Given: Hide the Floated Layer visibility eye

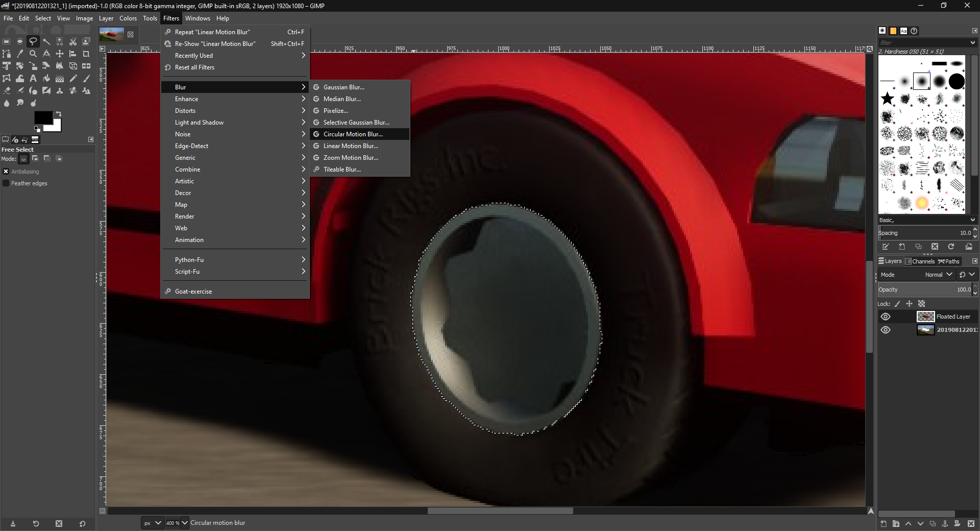Looking at the screenshot, I should click(x=886, y=317).
